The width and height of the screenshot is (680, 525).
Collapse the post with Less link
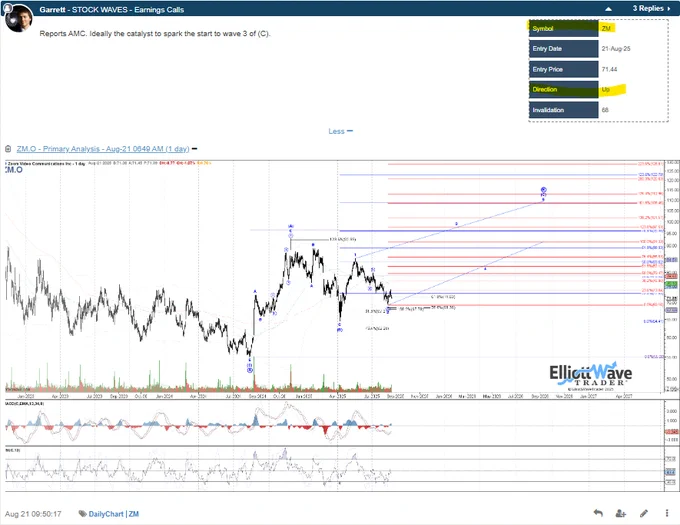coord(340,131)
